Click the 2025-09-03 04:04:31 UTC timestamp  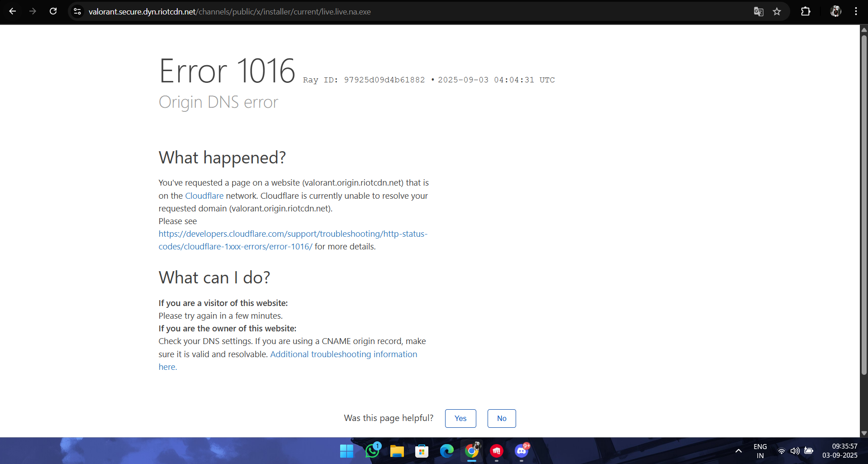(x=496, y=80)
